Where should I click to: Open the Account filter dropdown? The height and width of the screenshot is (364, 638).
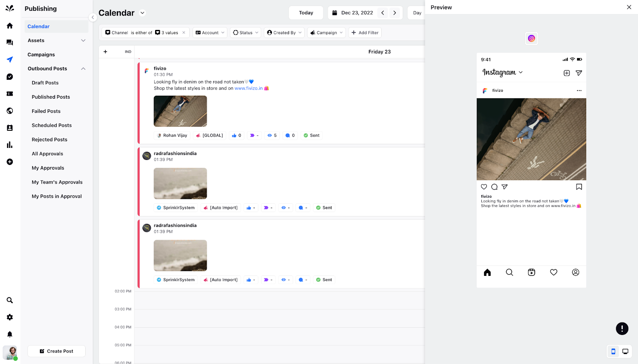click(x=210, y=33)
